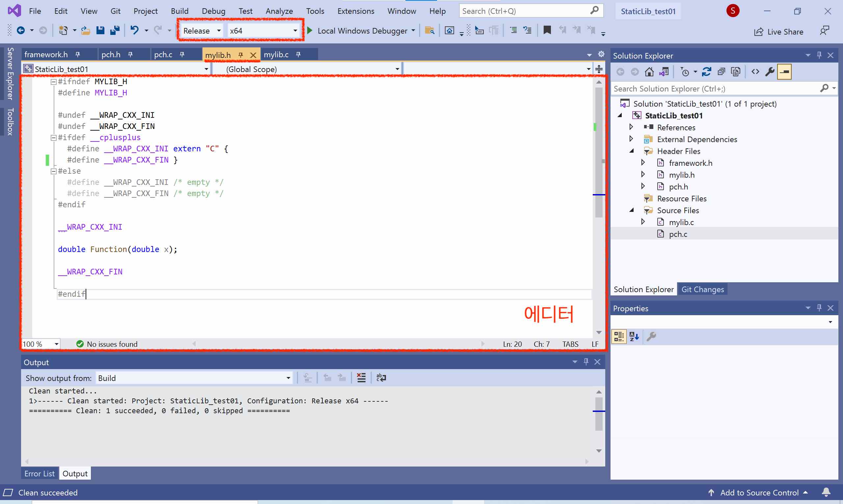Toggle a bookmark with the bookmark icon

pyautogui.click(x=547, y=30)
